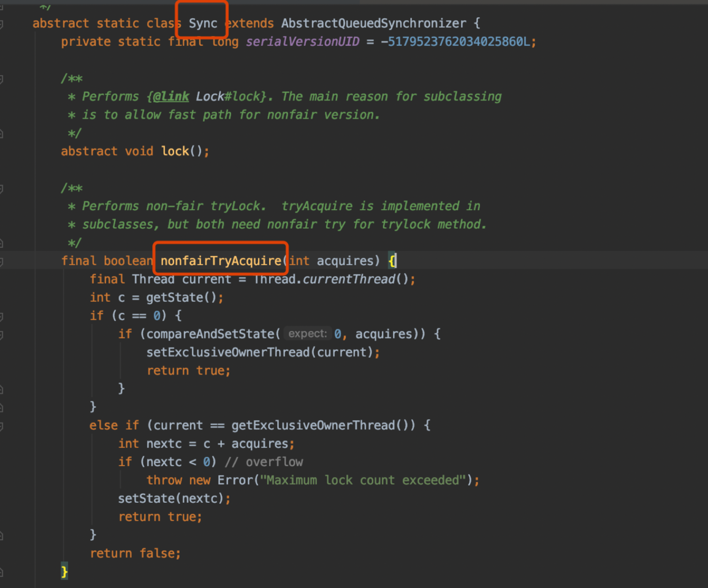708x588 pixels.
Task: Click the 'expect:' parameter inlay hint
Action: (307, 334)
